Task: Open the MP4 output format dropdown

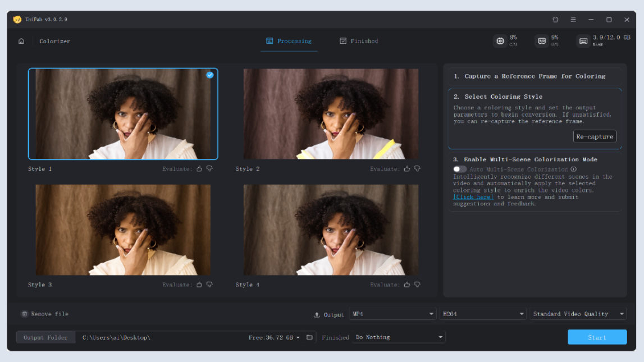Action: [x=392, y=314]
